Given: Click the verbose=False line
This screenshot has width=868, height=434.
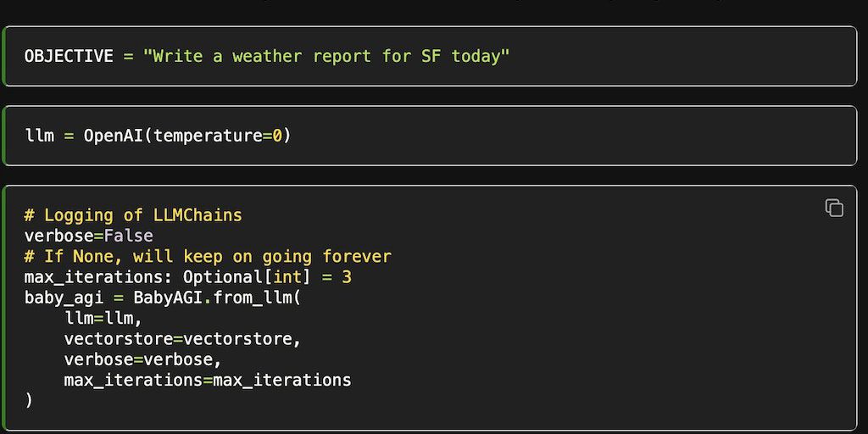Looking at the screenshot, I should 88,236.
